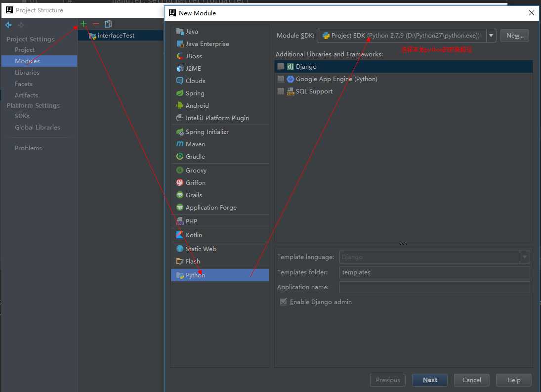Click the copy module icon

108,24
